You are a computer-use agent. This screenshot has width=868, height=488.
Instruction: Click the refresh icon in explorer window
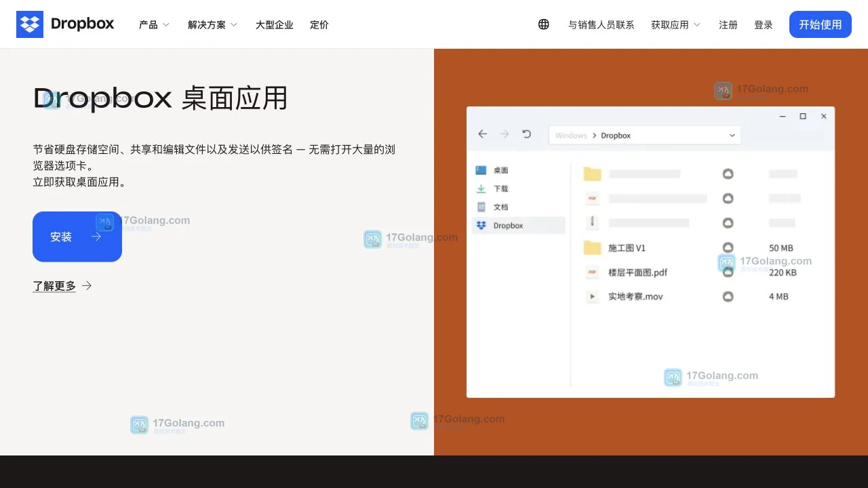coord(527,134)
